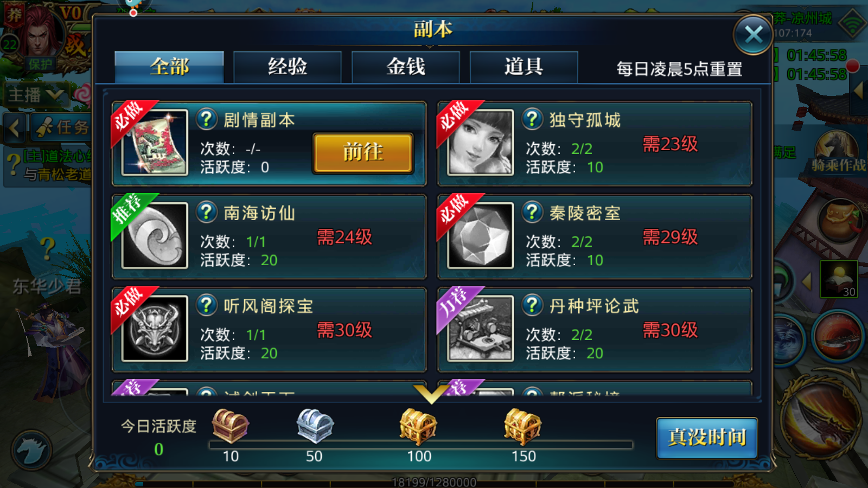Expand the 主播 dropdown
Screen dimensions: 868x488
(x=36, y=95)
